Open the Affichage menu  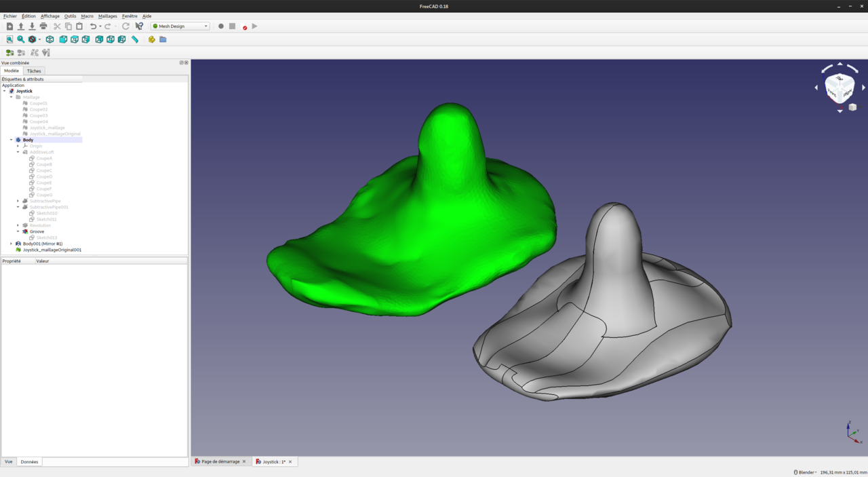point(50,16)
